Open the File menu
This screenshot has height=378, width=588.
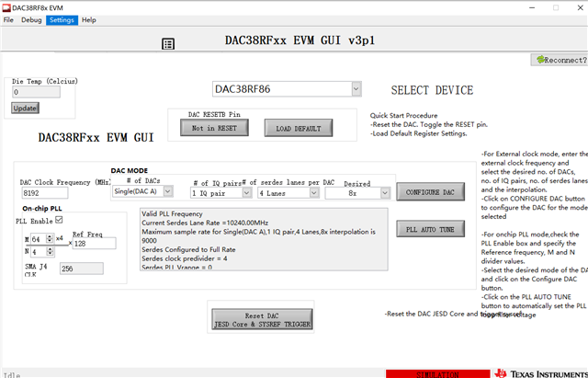8,20
